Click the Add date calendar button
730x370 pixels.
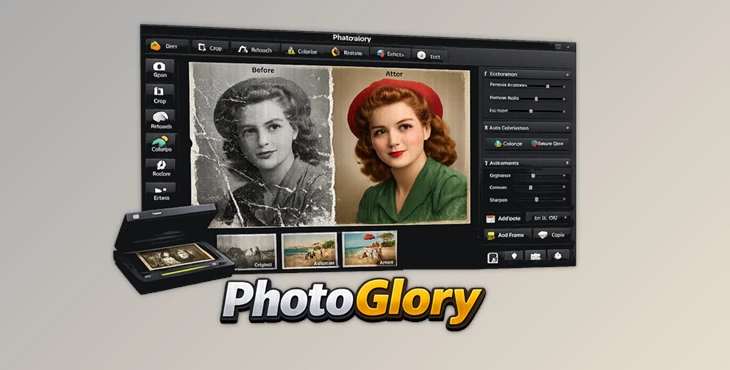(x=504, y=218)
